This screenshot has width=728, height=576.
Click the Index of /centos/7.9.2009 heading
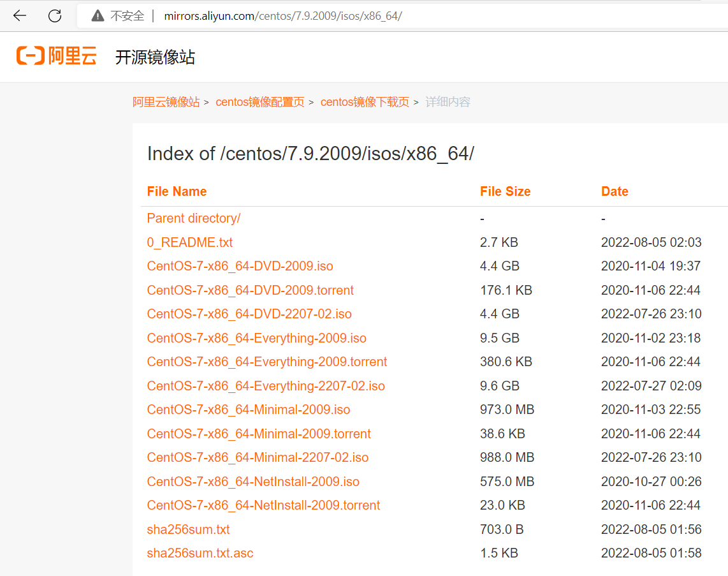click(x=310, y=154)
